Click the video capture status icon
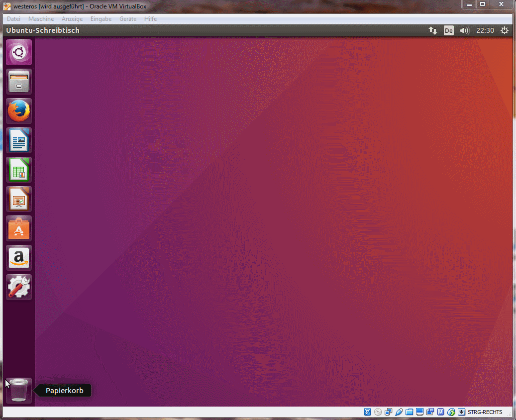The image size is (516, 420). point(430,412)
